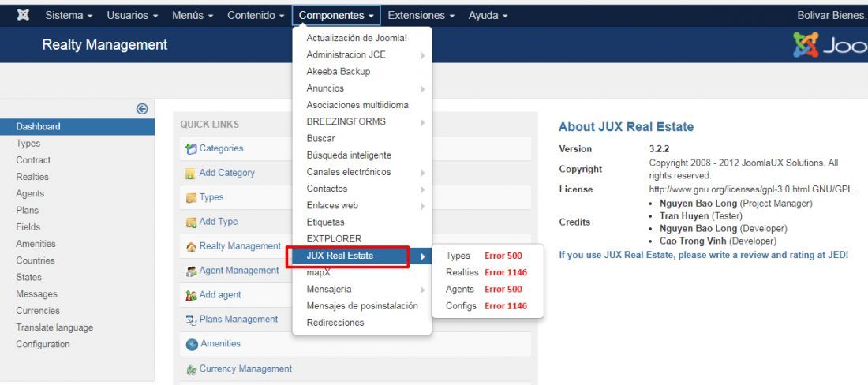
Task: Open the Extensiones dropdown menu
Action: click(421, 16)
